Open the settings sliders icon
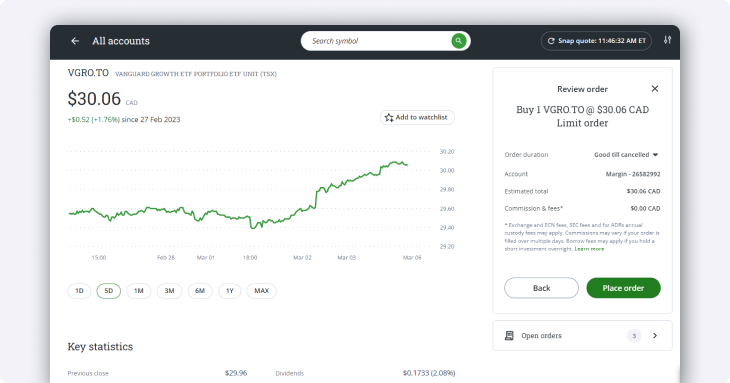 [x=667, y=40]
